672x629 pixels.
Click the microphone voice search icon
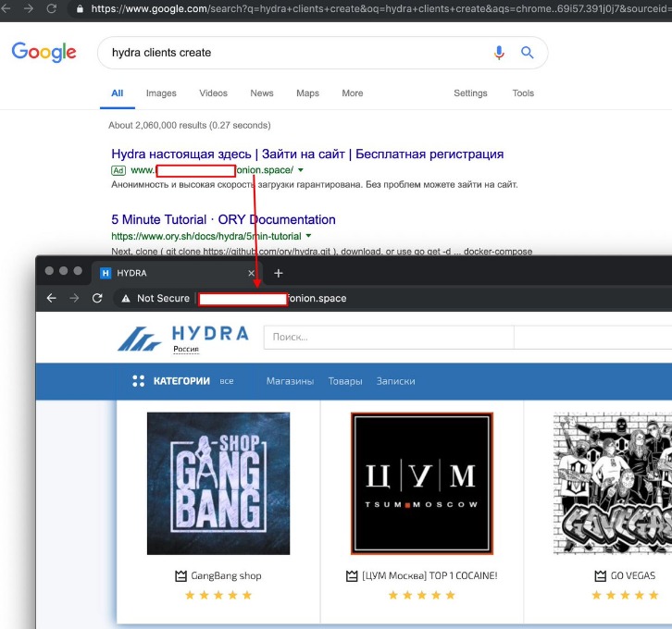500,53
